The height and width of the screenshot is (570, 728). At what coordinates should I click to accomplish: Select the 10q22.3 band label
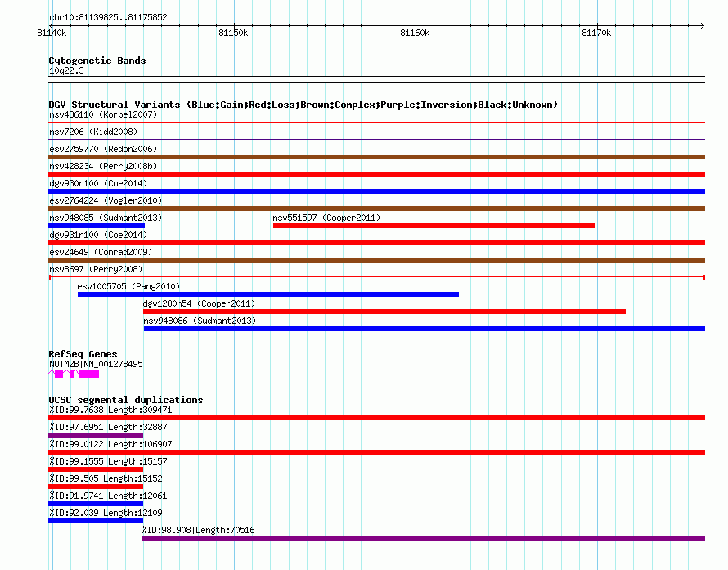(66, 70)
